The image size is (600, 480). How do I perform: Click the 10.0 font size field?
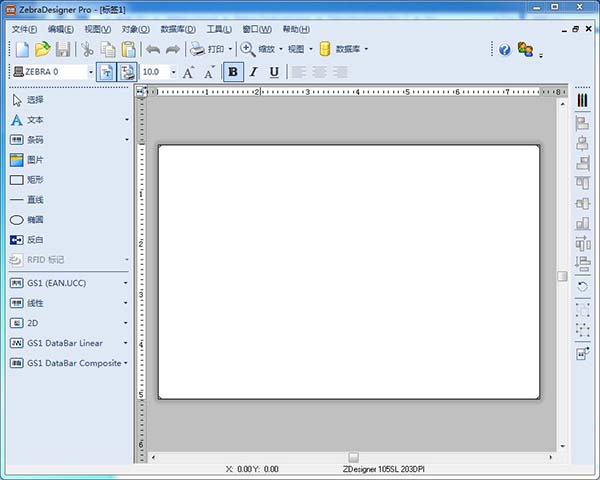click(x=153, y=72)
